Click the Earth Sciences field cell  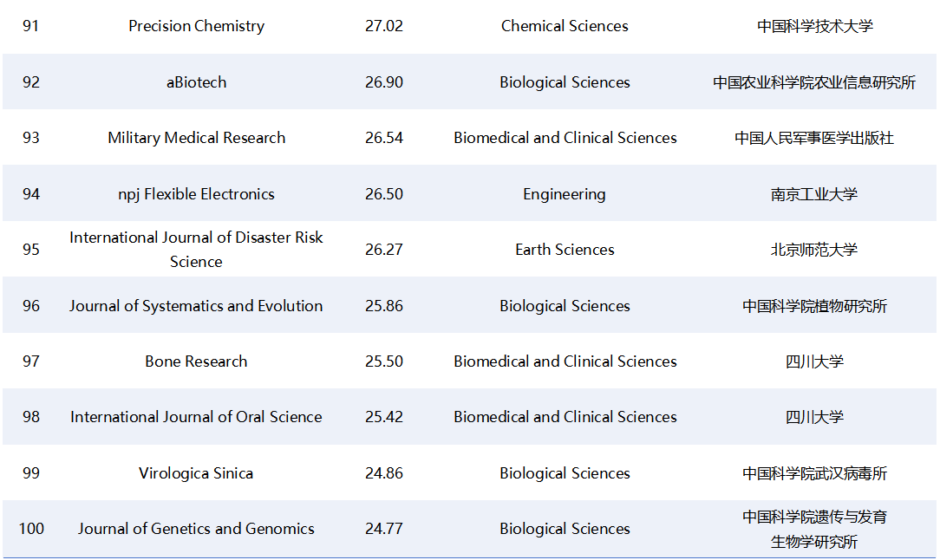tap(565, 250)
